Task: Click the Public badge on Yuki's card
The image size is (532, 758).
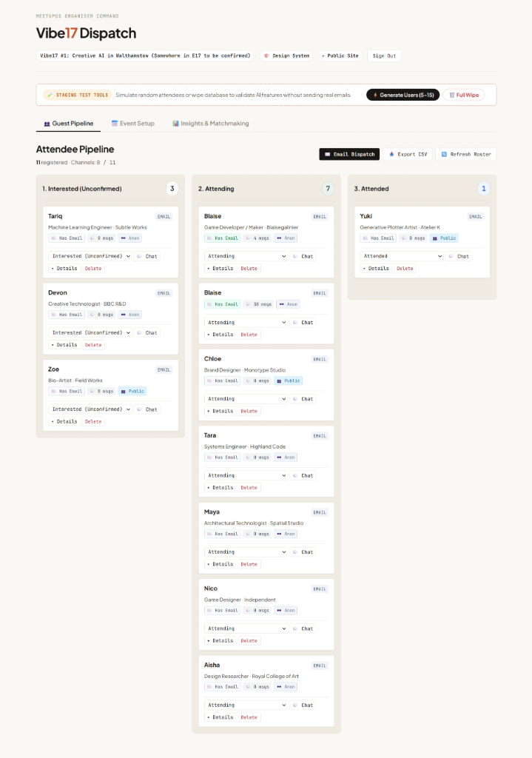Action: pos(444,238)
